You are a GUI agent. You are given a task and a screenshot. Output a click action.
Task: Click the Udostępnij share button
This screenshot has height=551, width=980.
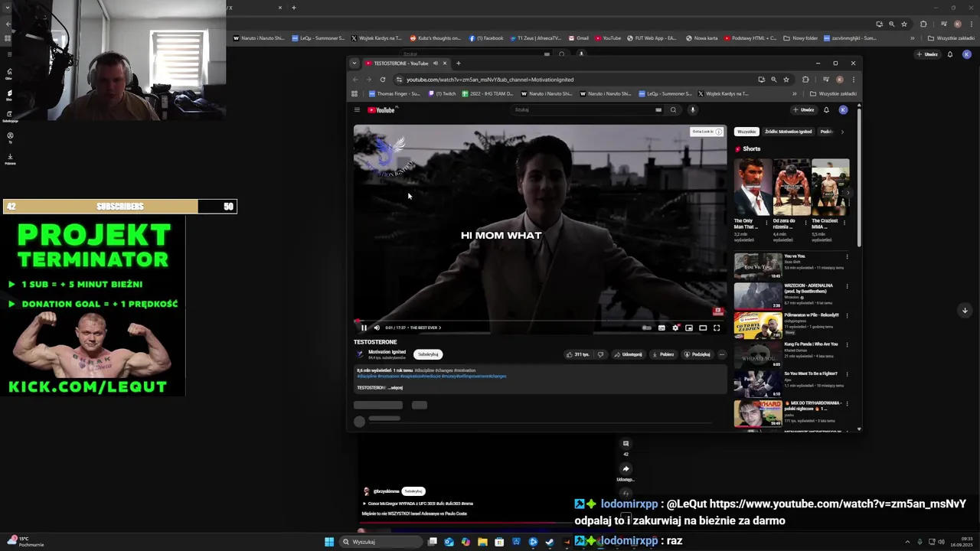click(629, 354)
